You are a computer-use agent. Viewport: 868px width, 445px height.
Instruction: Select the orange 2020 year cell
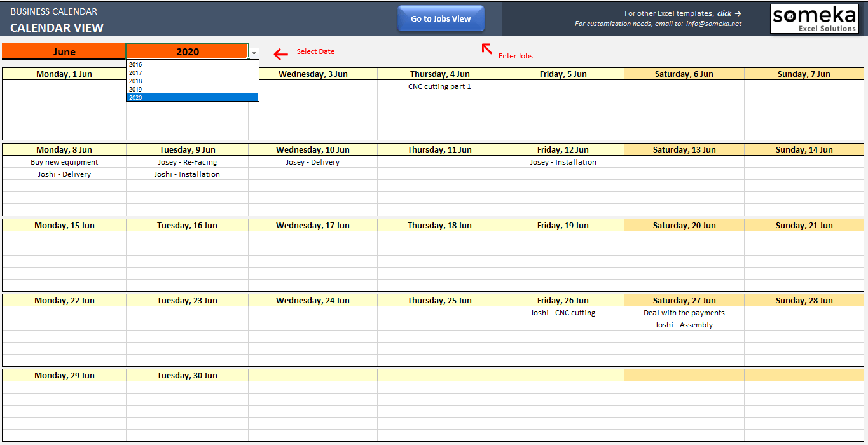[x=187, y=52]
